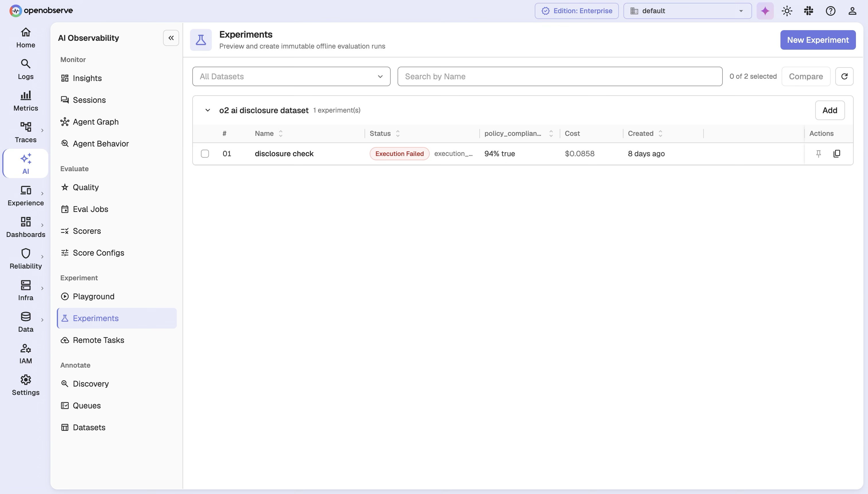Focus the Search by Name field
The image size is (868, 494).
coord(560,76)
